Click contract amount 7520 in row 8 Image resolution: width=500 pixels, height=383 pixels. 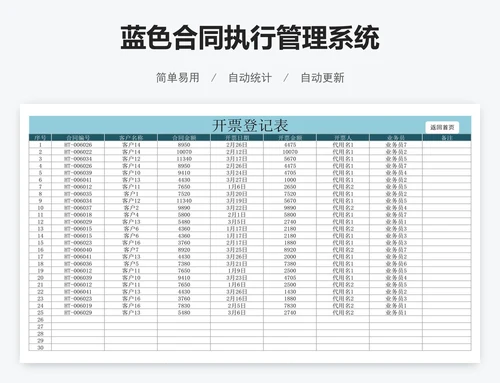184,194
